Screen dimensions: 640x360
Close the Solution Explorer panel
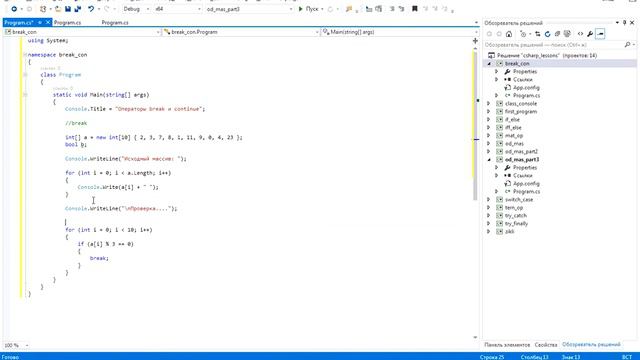click(x=632, y=23)
